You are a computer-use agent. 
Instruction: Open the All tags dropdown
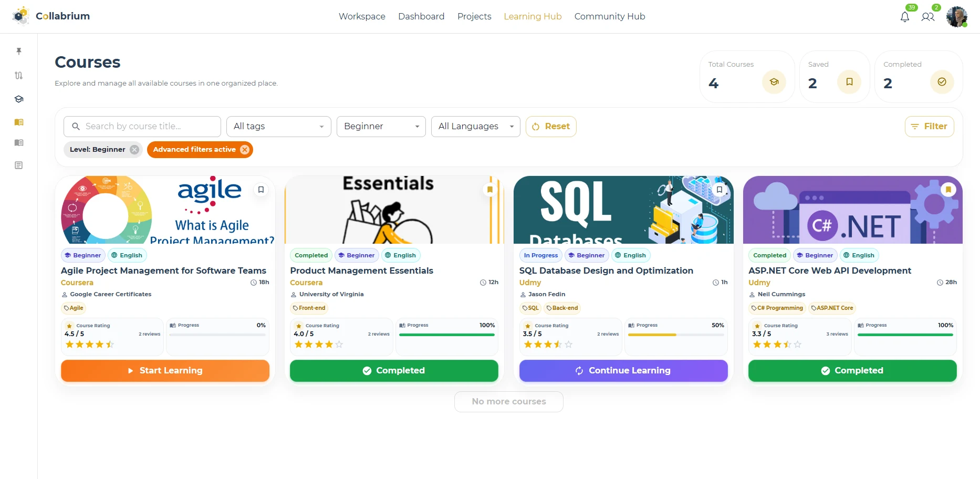pyautogui.click(x=279, y=127)
